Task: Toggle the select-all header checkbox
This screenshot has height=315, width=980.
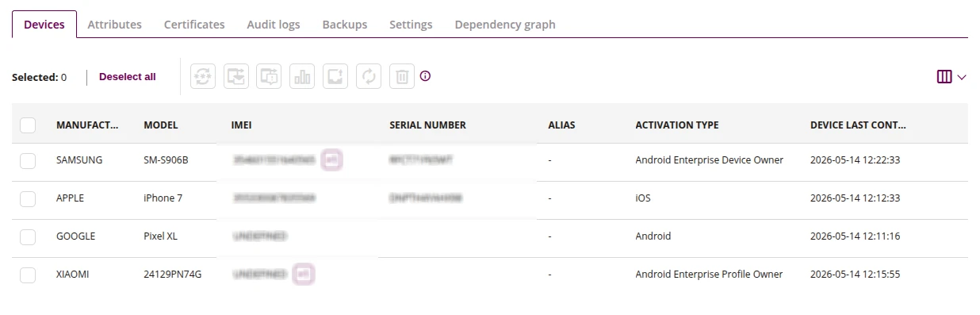Action: pyautogui.click(x=28, y=125)
